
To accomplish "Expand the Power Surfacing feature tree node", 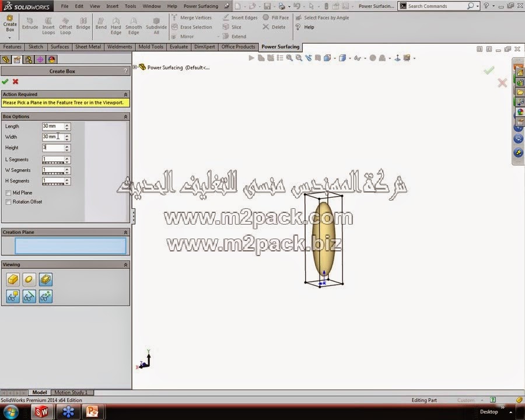I will click(135, 67).
